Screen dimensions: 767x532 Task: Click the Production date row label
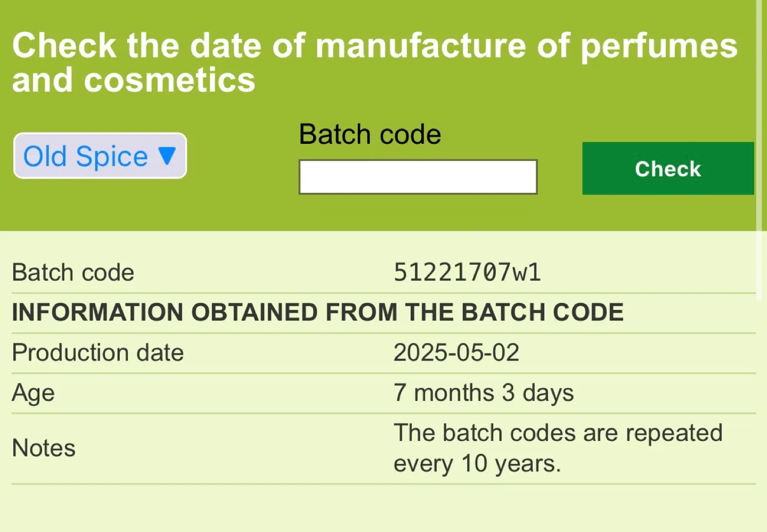click(97, 353)
